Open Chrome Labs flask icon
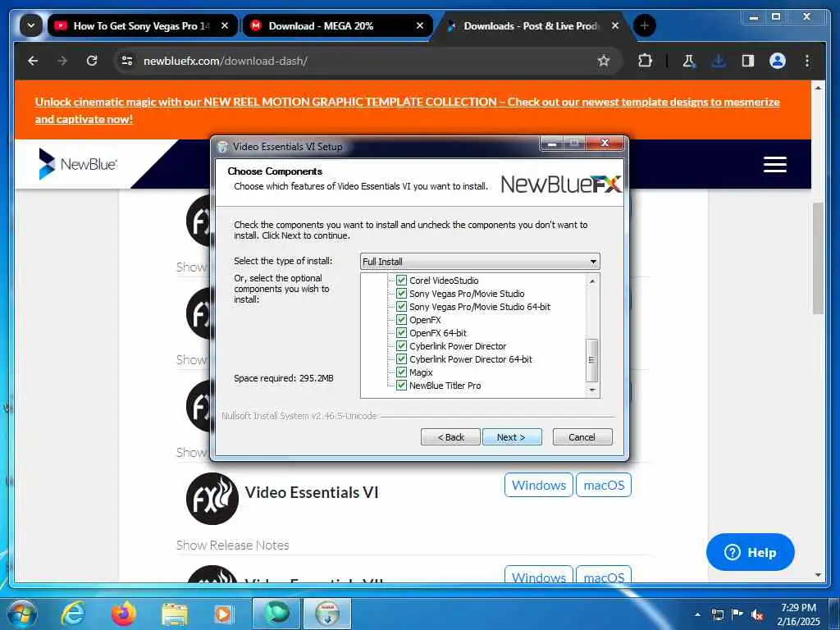Viewport: 840px width, 630px height. (689, 61)
